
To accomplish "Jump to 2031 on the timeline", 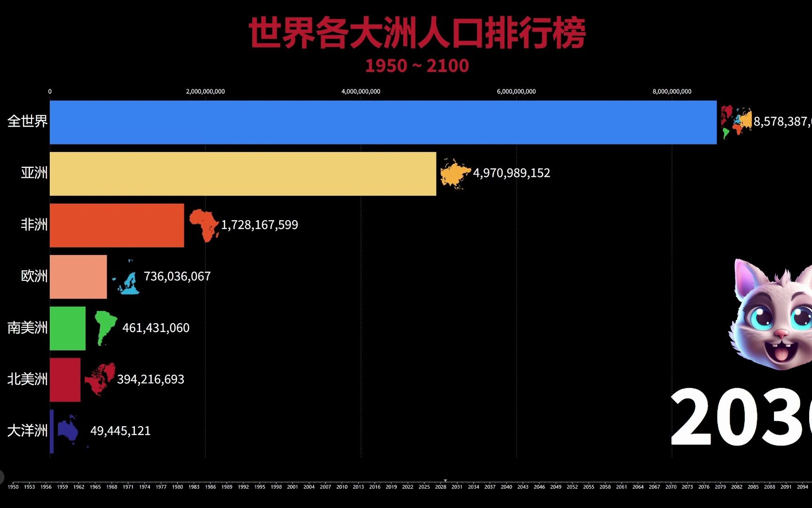I will point(457,487).
